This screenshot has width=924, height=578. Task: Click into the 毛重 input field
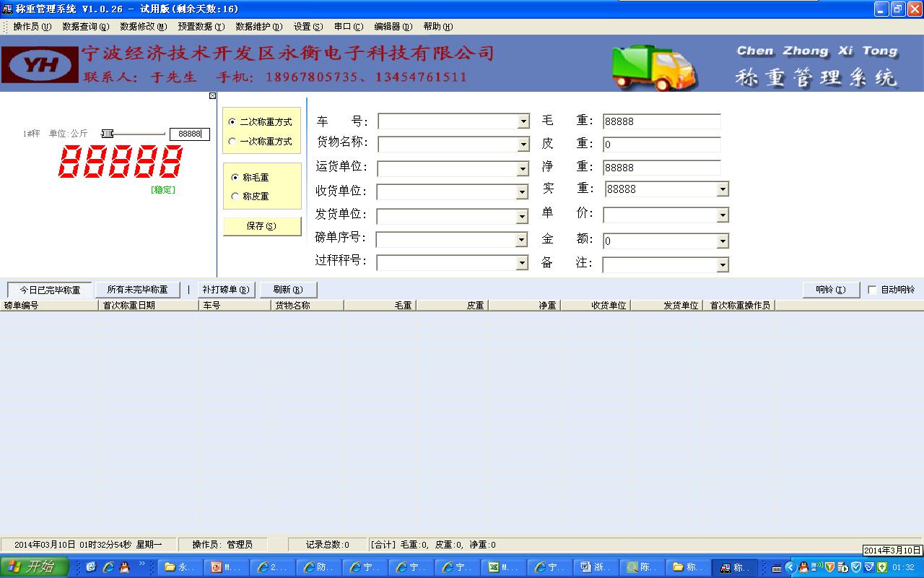pyautogui.click(x=661, y=121)
